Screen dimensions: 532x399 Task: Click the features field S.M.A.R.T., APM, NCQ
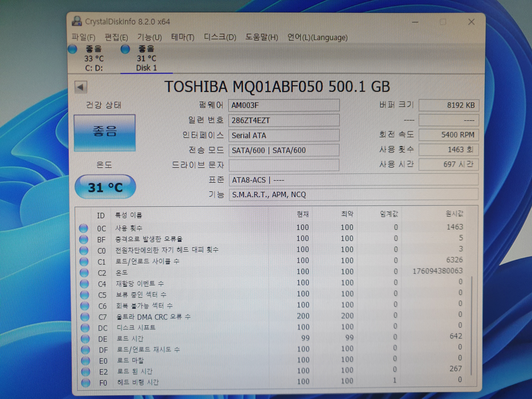(353, 194)
